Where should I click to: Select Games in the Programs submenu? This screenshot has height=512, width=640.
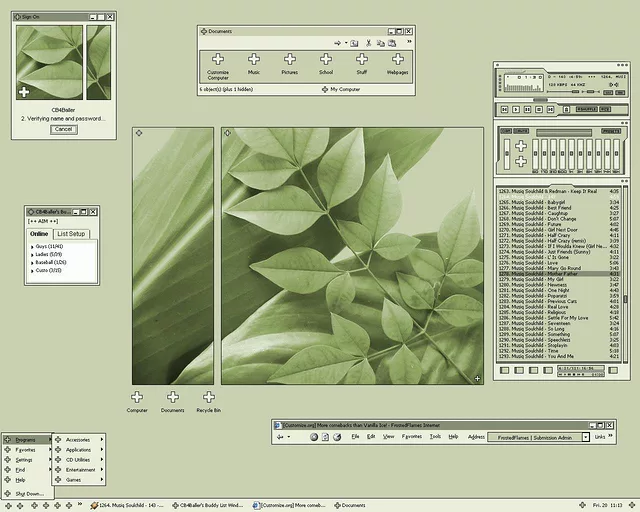click(79, 480)
